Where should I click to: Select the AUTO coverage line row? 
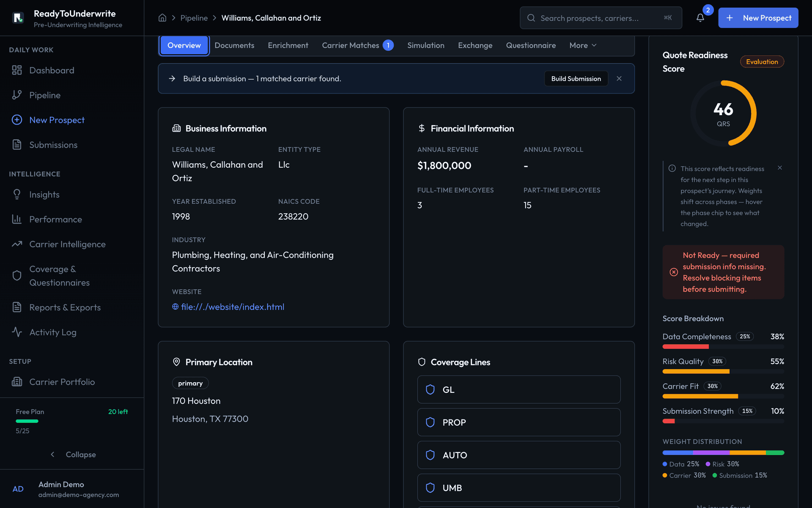pyautogui.click(x=519, y=455)
